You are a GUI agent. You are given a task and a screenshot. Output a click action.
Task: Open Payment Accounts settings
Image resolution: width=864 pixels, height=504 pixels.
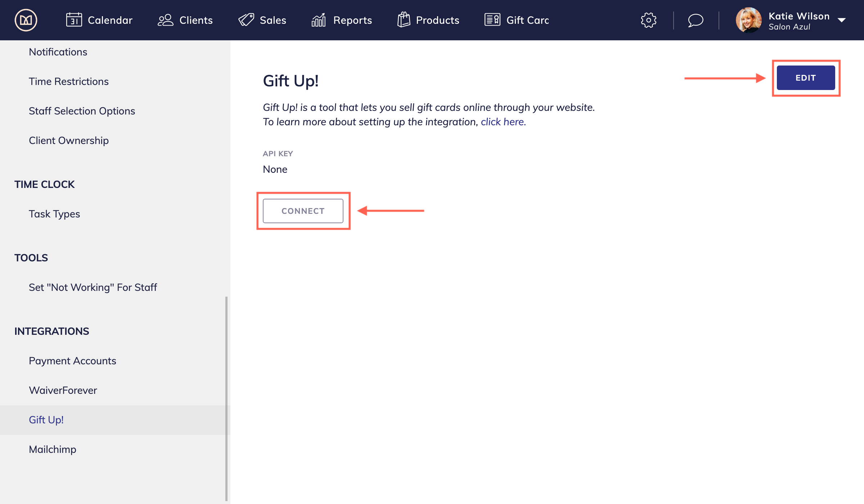(72, 360)
